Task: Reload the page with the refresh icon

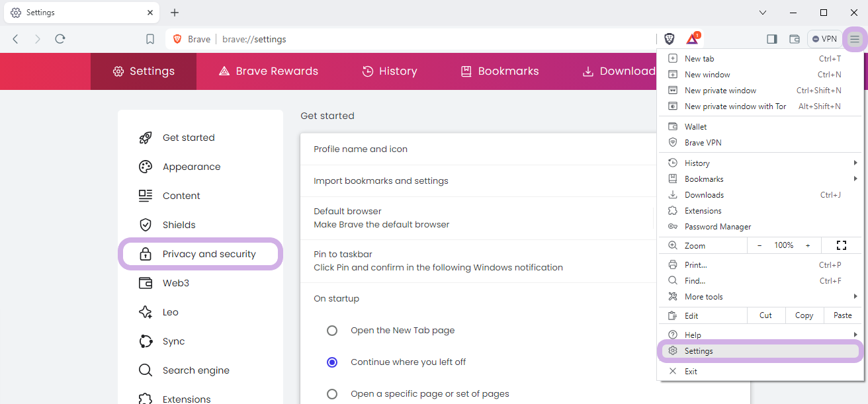Action: point(60,39)
